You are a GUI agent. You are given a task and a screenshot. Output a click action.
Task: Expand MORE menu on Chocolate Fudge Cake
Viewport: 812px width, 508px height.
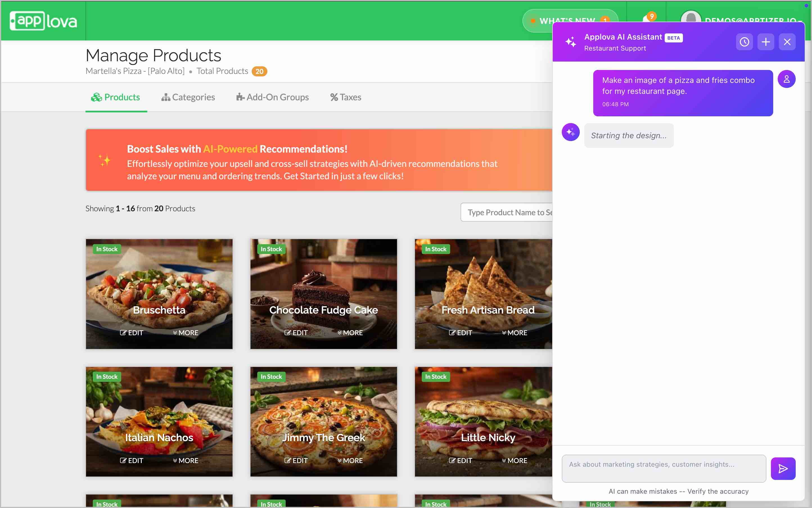pos(350,333)
